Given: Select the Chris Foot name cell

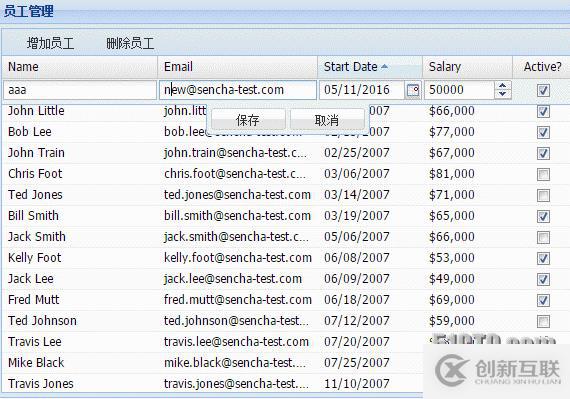Looking at the screenshot, I should click(35, 174).
